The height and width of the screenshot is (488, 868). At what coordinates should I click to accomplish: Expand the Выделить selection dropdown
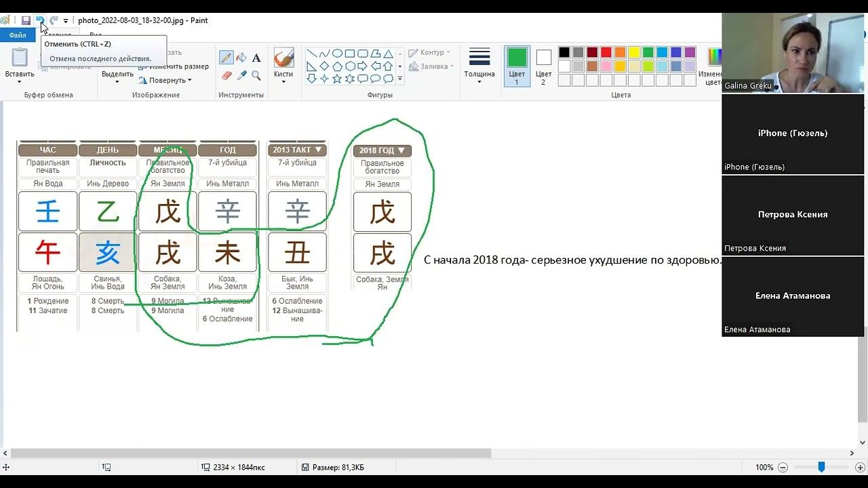[x=117, y=82]
